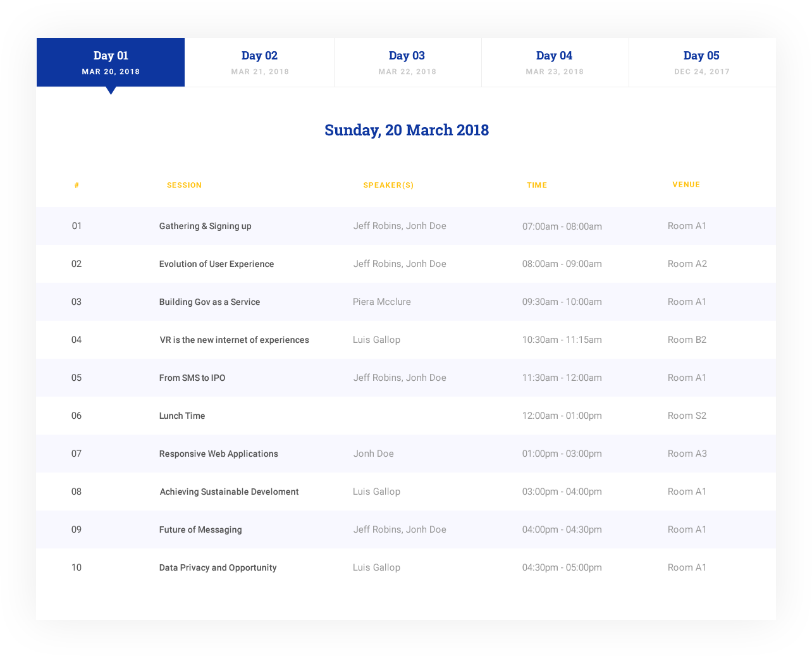Select Achieving Sustainable Develoment session

(229, 492)
